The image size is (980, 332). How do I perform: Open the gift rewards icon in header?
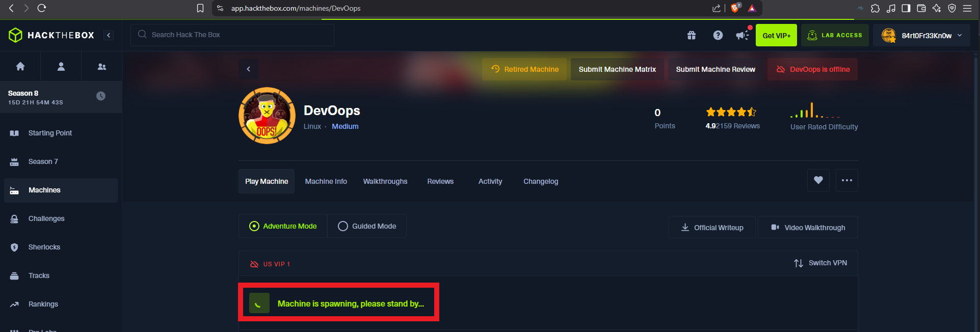(692, 35)
